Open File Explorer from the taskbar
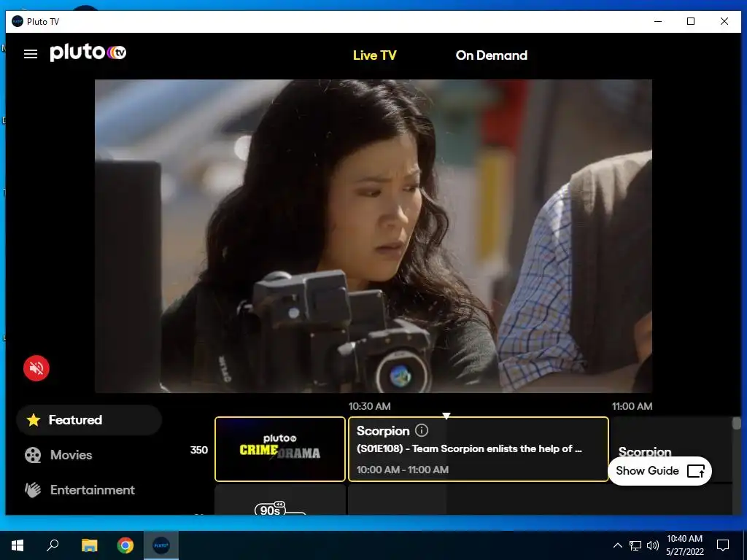 (x=89, y=545)
